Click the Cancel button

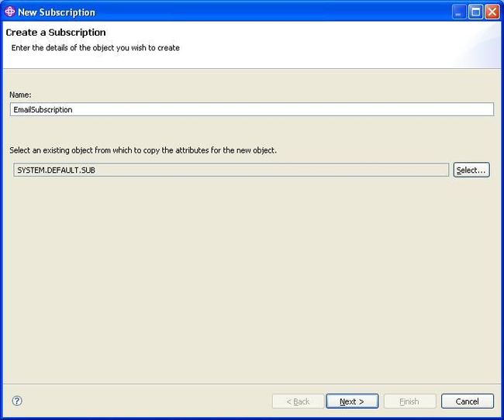pos(467,401)
